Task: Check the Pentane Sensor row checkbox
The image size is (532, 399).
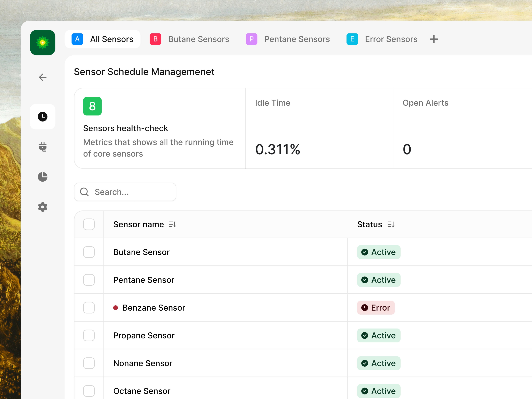Action: [x=89, y=280]
